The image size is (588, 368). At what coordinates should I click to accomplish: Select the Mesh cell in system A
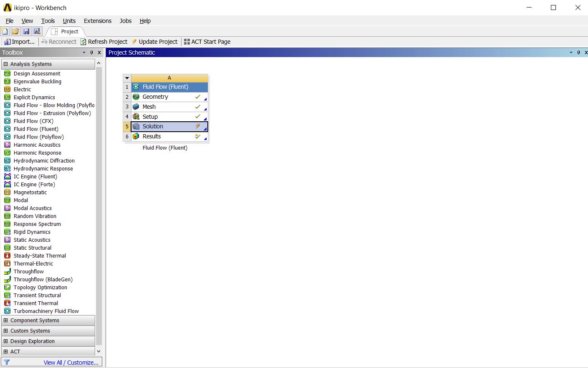click(x=169, y=107)
